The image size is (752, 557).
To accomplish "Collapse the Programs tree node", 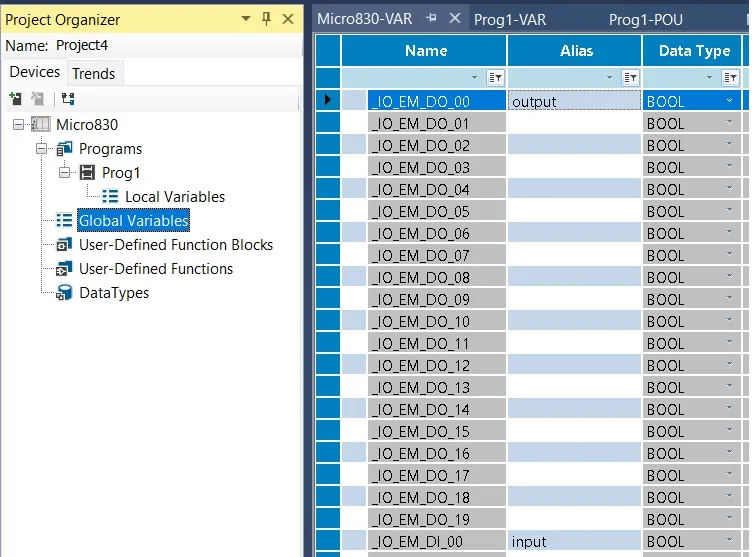I will coord(42,149).
